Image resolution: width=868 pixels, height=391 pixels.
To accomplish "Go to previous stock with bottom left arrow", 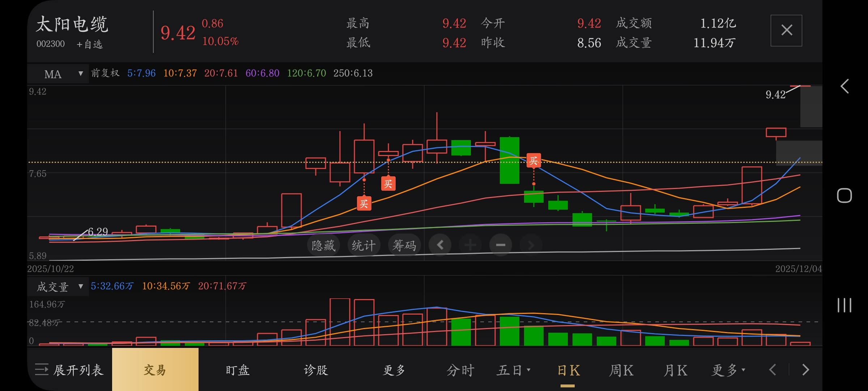I will tap(773, 370).
